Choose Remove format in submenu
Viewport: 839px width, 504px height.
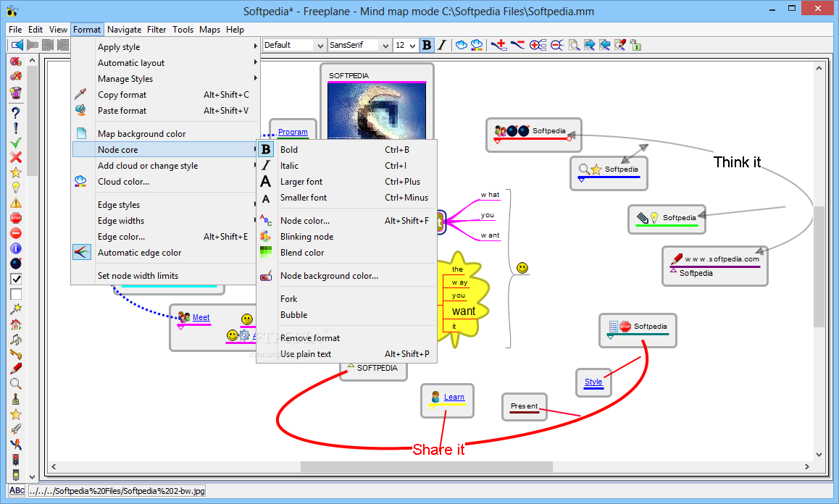[347, 338]
